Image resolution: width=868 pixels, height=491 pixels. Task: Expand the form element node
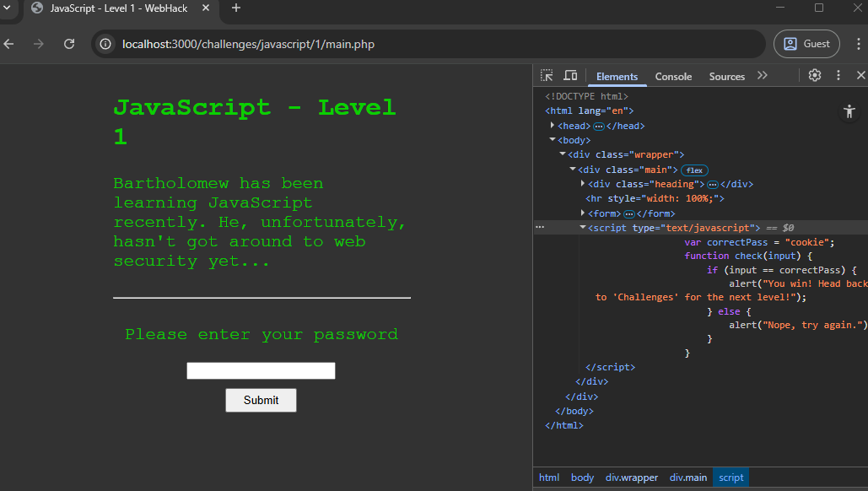(582, 213)
